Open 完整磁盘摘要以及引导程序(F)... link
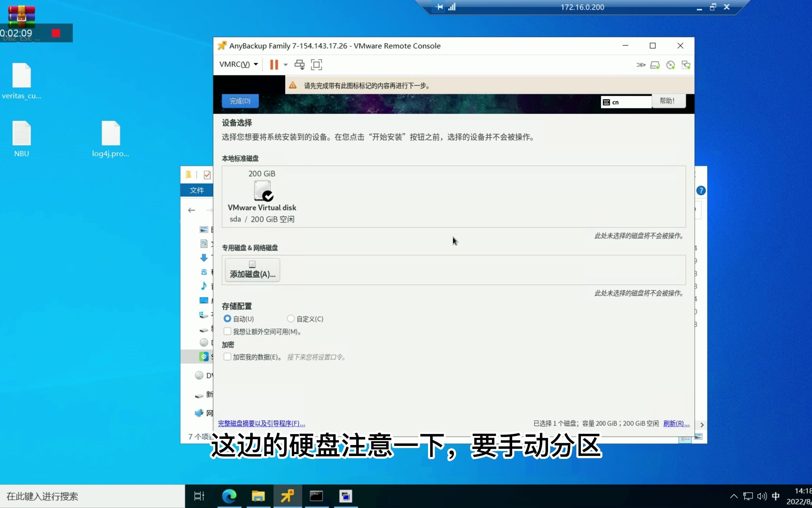The image size is (812, 508). [x=261, y=423]
